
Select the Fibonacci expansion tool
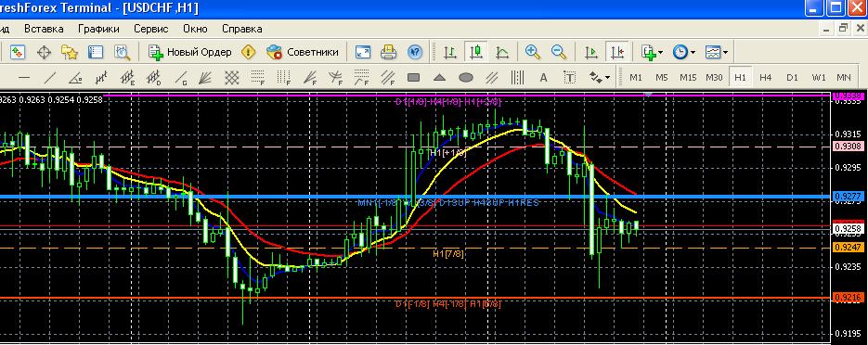pos(361,77)
